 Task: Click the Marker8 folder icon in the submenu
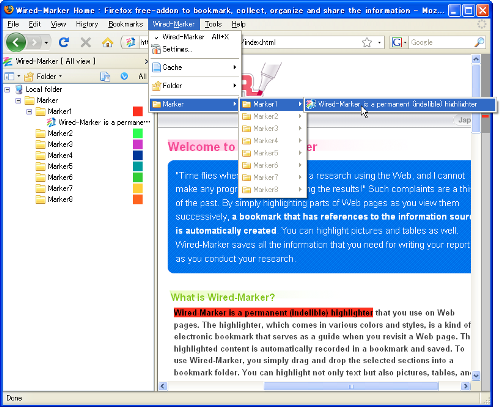(246, 190)
